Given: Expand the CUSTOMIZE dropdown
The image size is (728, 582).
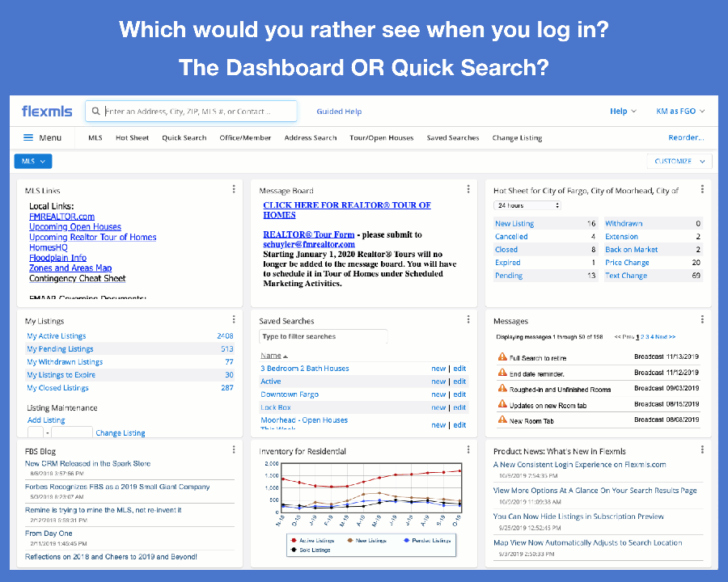Looking at the screenshot, I should pyautogui.click(x=679, y=161).
